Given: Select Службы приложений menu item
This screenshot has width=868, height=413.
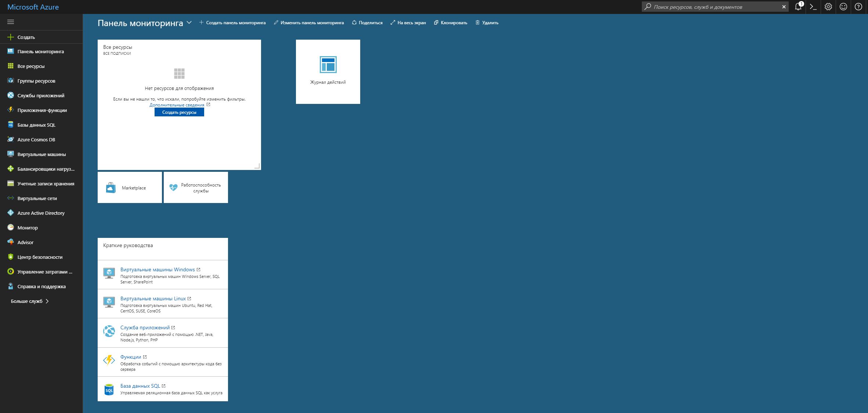Looking at the screenshot, I should pos(41,95).
